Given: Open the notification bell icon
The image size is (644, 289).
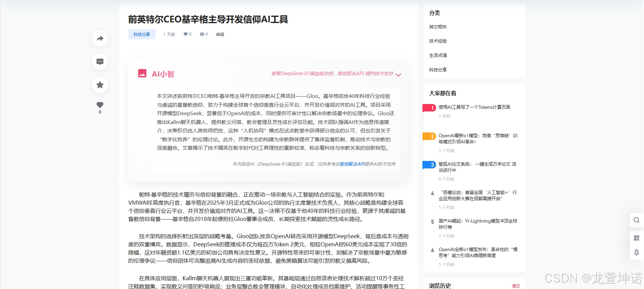Looking at the screenshot, I should coord(637,252).
